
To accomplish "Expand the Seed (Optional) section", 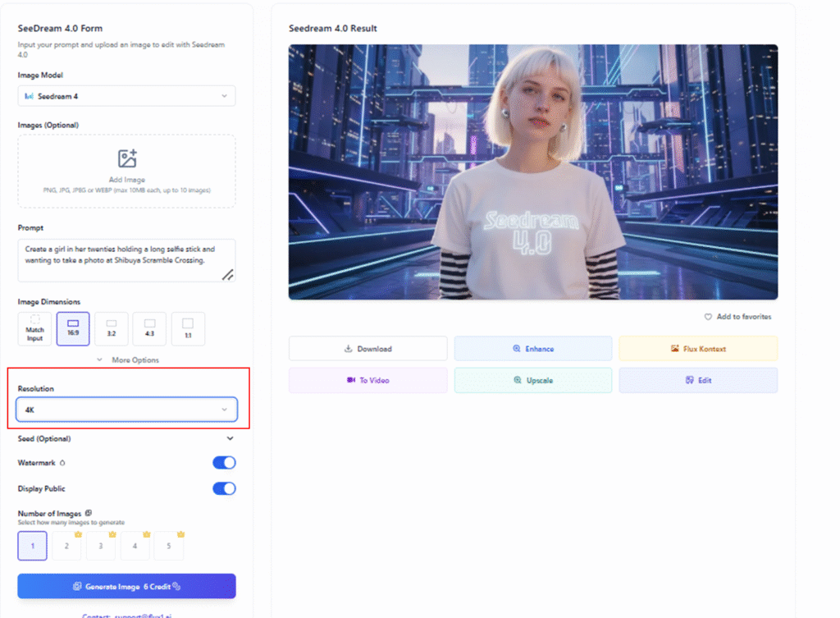I will pos(126,438).
